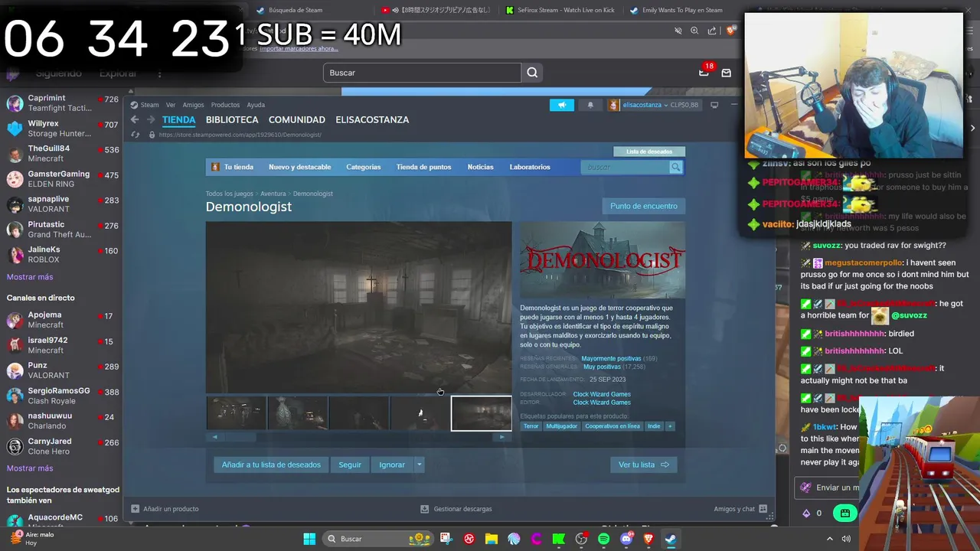Click browser share page icon
The height and width of the screenshot is (551, 980).
click(712, 31)
